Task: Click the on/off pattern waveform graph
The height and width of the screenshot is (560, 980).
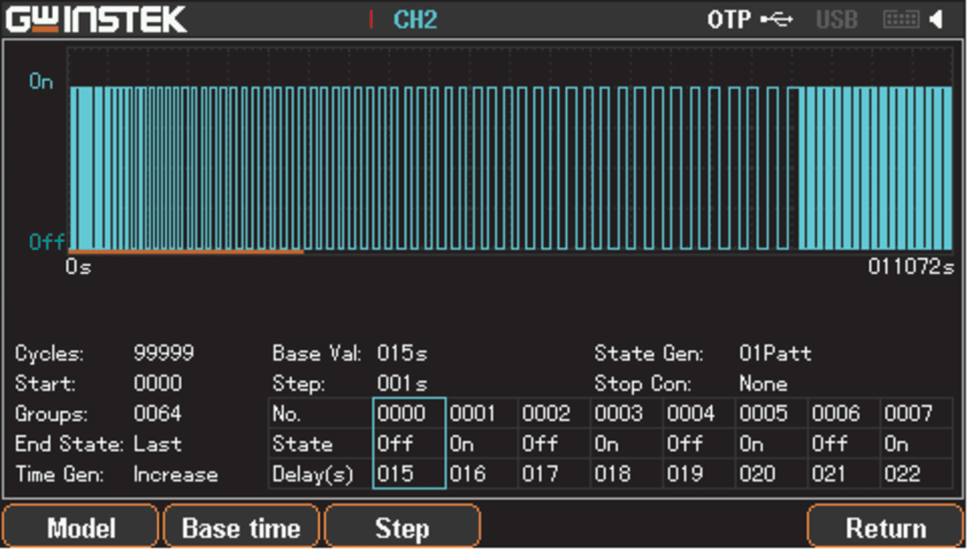Action: (x=511, y=151)
